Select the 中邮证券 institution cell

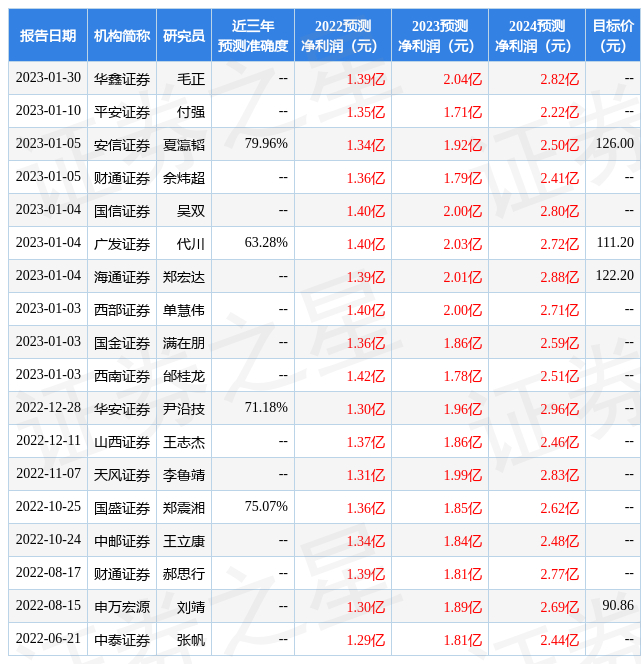[122, 542]
